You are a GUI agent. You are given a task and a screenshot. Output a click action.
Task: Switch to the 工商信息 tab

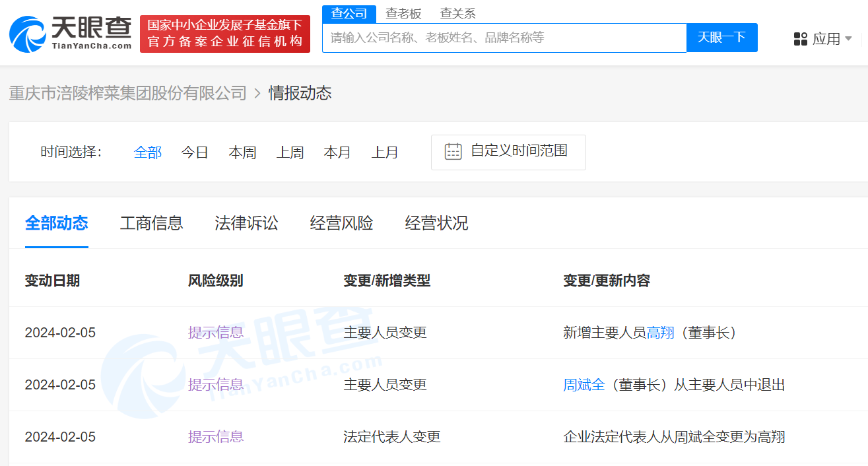point(151,223)
